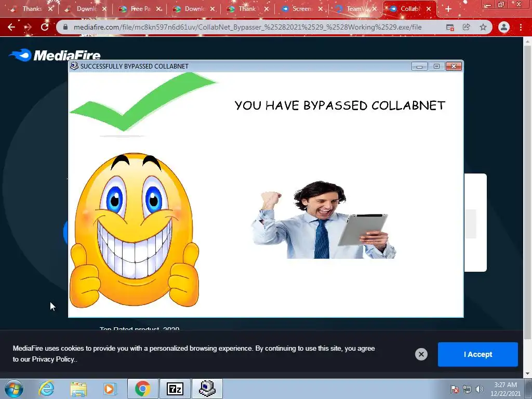Switch to the Free Pa tab
Image resolution: width=532 pixels, height=399 pixels.
(140, 9)
